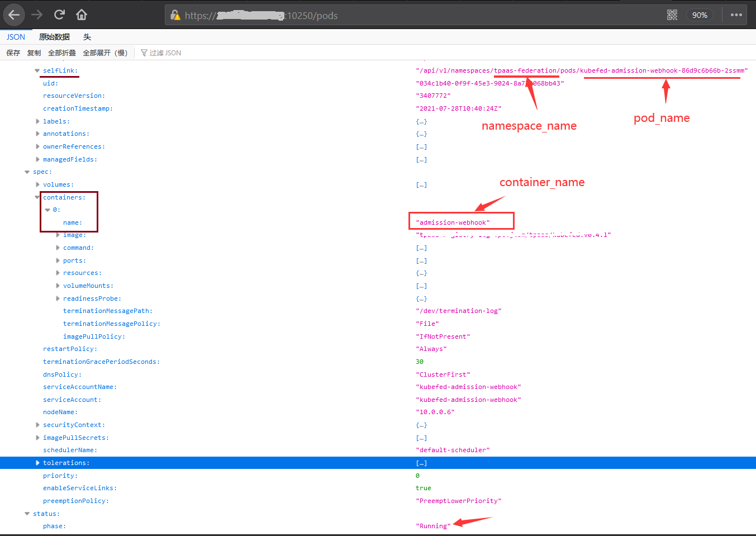Image resolution: width=756 pixels, height=536 pixels.
Task: Select the terminationMessagePath key
Action: click(108, 311)
